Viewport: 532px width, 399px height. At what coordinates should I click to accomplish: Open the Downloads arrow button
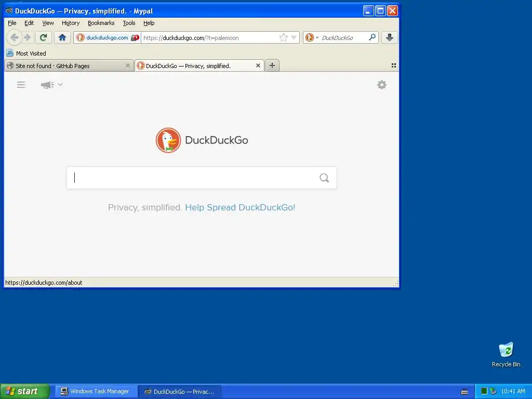390,37
